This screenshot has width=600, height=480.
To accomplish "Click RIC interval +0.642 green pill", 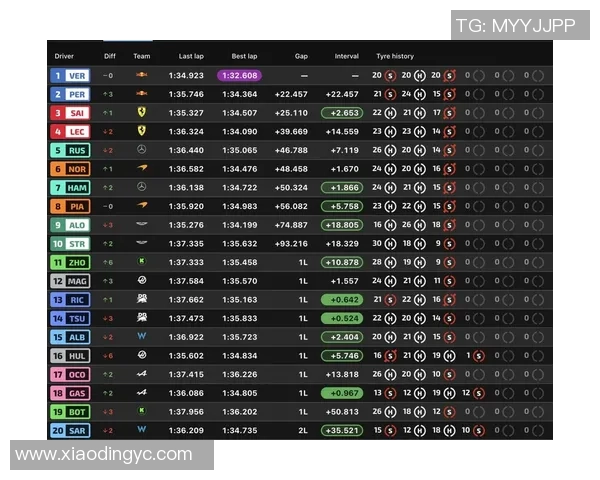I will 342,300.
